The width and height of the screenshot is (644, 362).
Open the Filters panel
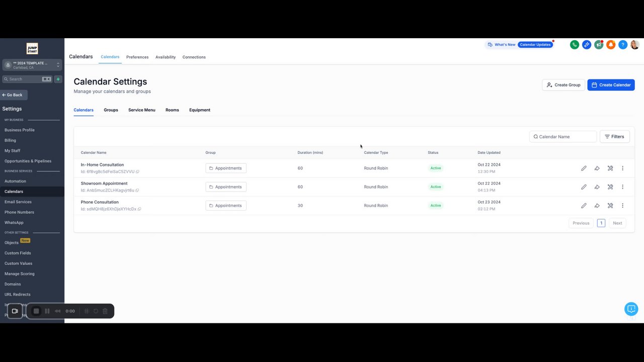coord(614,137)
